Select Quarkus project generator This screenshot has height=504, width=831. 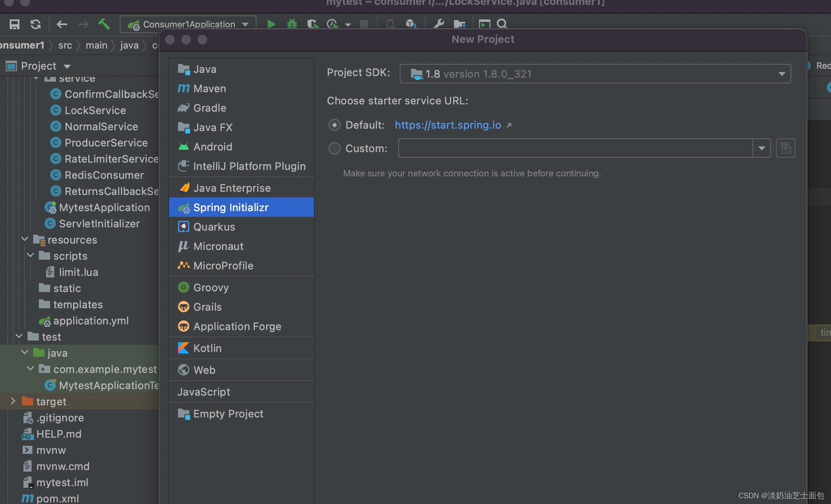tap(214, 227)
